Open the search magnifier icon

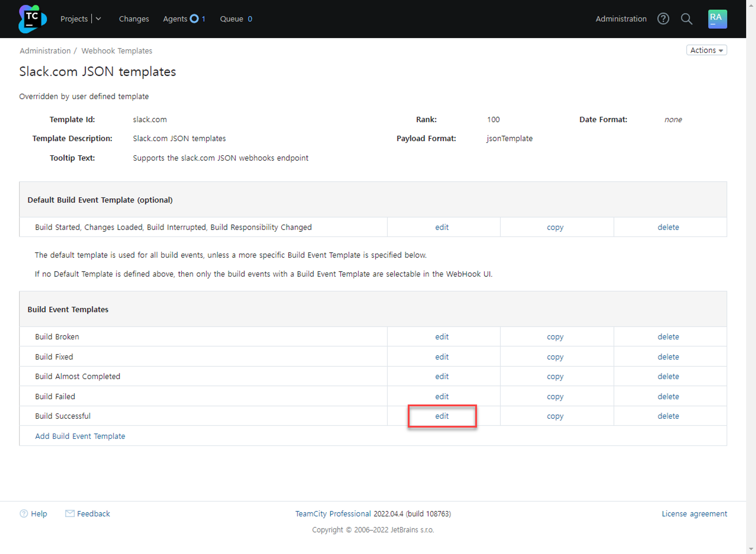coord(686,19)
